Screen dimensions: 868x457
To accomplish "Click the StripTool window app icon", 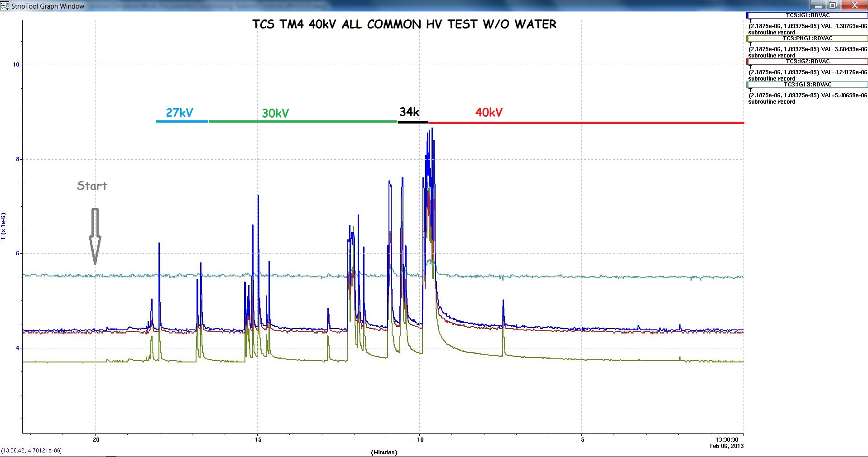I will pyautogui.click(x=5, y=6).
